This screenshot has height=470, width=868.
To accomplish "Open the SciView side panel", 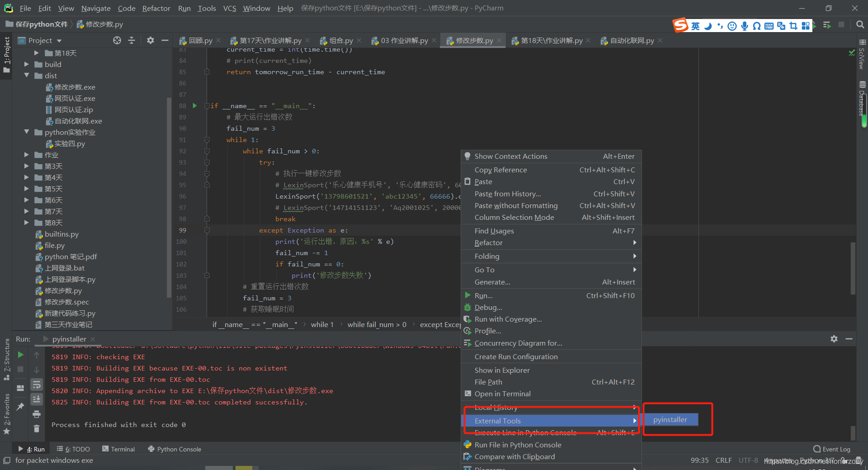I will [x=862, y=56].
